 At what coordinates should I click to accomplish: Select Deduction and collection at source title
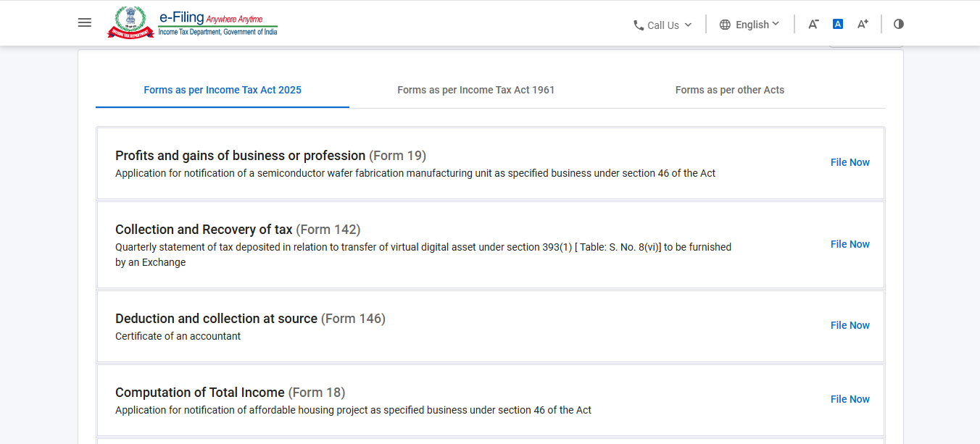[216, 319]
